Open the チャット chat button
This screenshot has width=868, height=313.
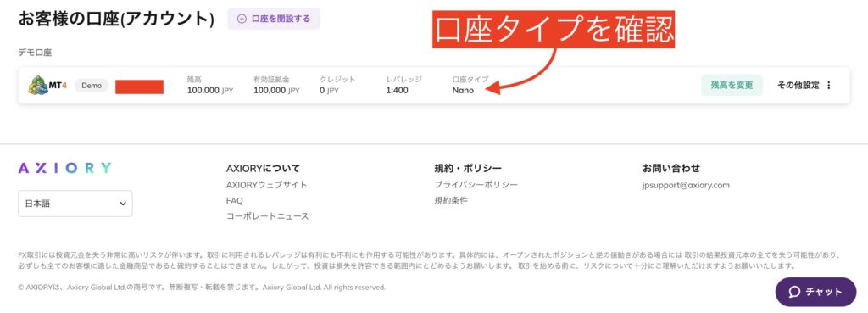click(x=815, y=292)
